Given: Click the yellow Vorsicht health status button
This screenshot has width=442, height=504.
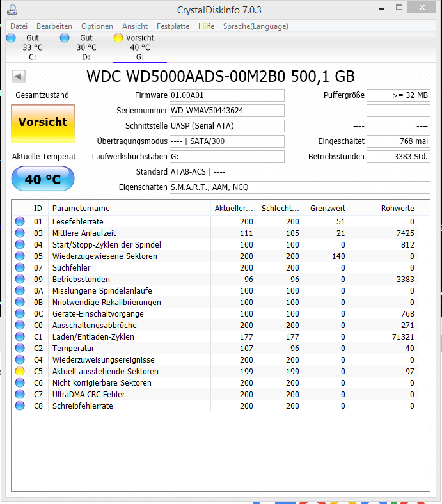Looking at the screenshot, I should 43,123.
